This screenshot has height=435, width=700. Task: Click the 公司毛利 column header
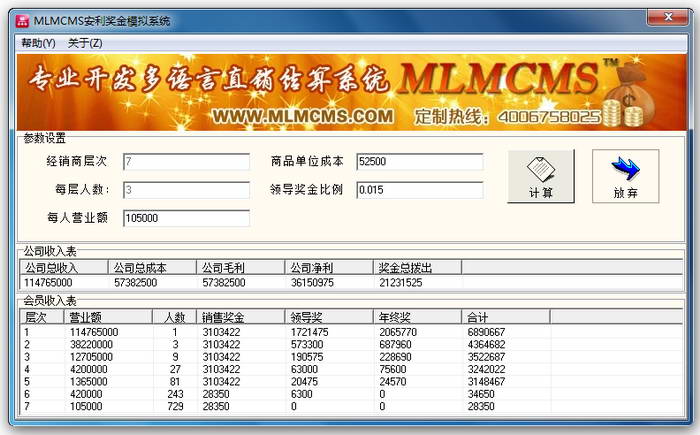pos(241,268)
